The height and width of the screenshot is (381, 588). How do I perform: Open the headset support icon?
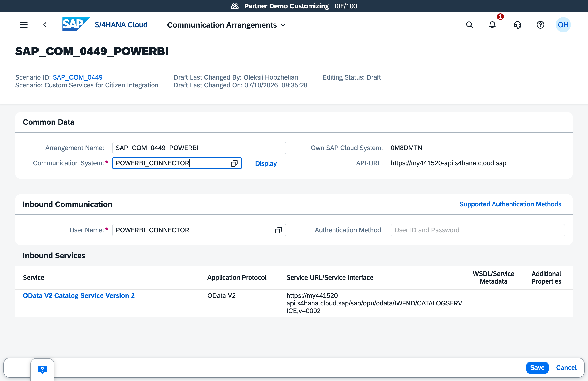517,25
